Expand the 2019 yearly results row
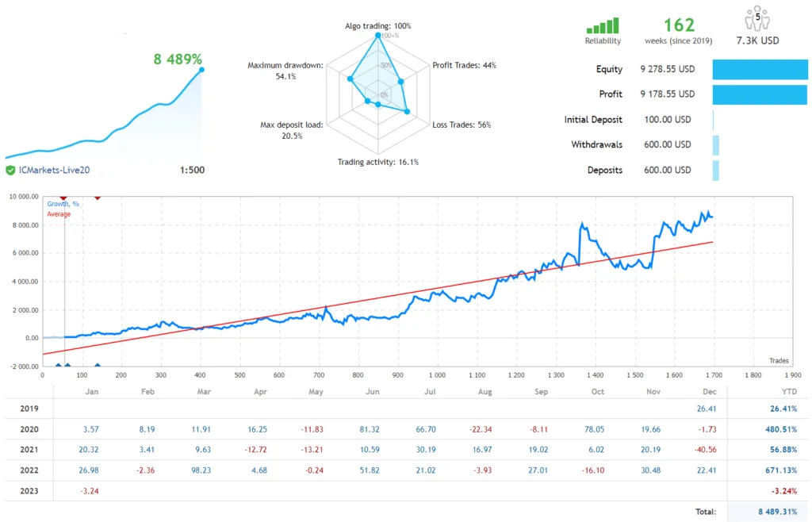Viewport: 812px width, 522px height. coord(29,408)
